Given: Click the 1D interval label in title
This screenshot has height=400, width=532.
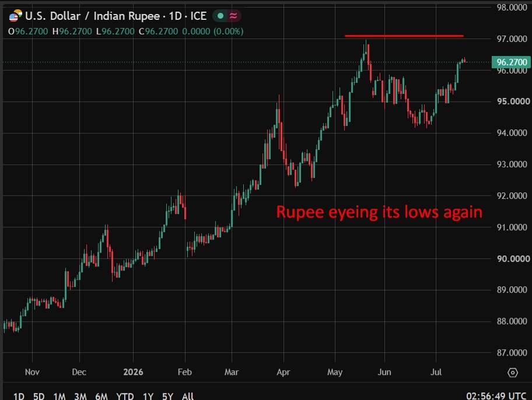Looking at the screenshot, I should pos(175,16).
